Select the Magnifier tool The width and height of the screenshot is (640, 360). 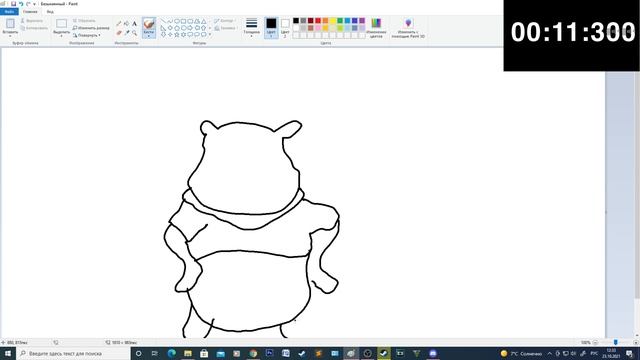[134, 33]
